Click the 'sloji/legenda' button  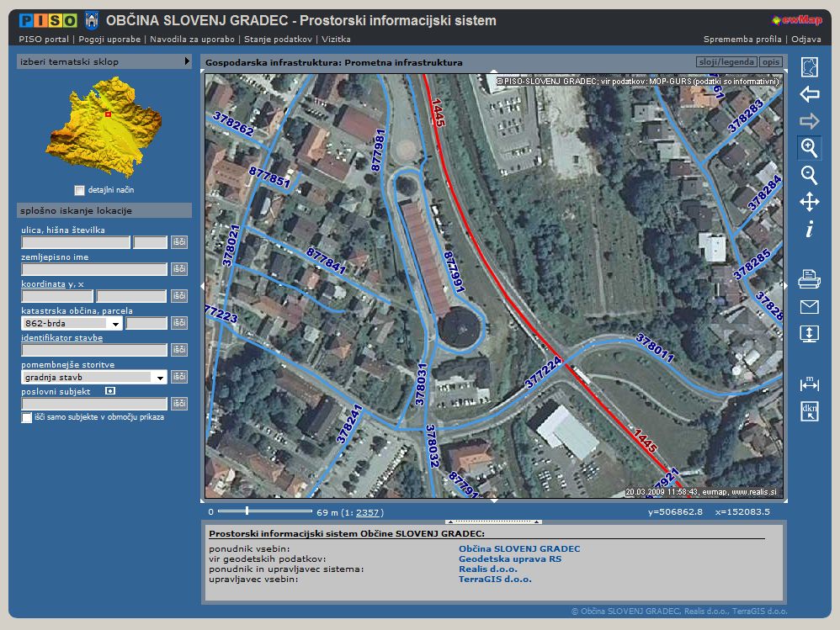726,62
